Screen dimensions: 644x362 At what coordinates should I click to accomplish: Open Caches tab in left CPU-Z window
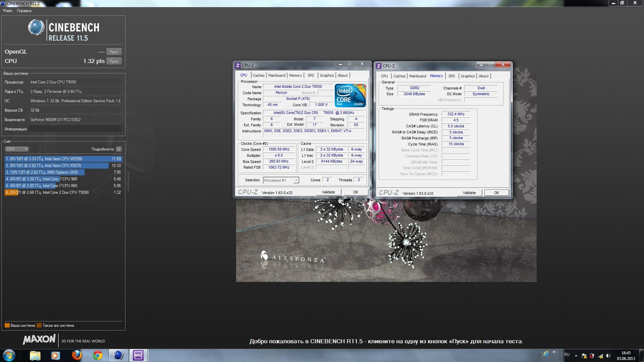click(x=259, y=75)
